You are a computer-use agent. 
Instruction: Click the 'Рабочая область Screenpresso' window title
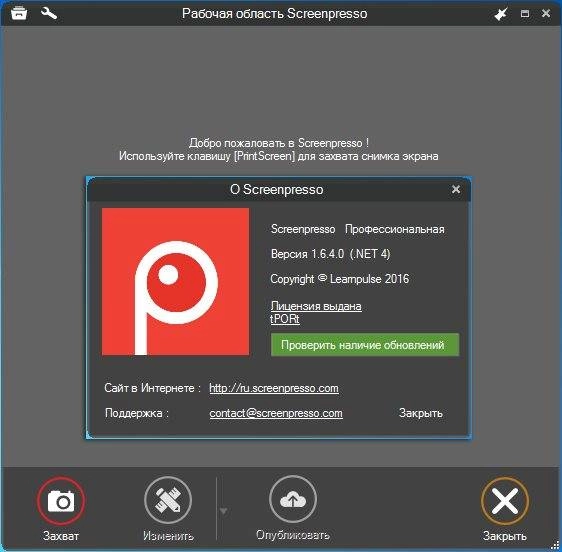tap(275, 14)
